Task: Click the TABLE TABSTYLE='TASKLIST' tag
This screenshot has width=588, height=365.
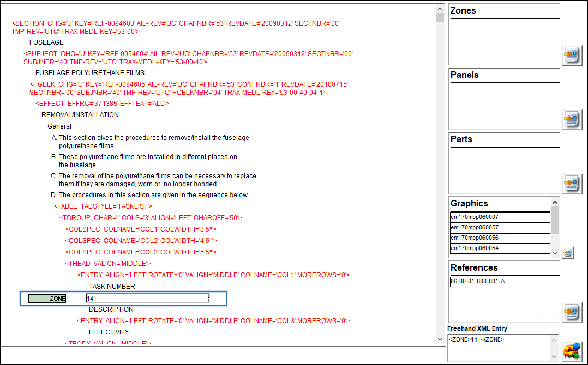Action: [x=103, y=206]
